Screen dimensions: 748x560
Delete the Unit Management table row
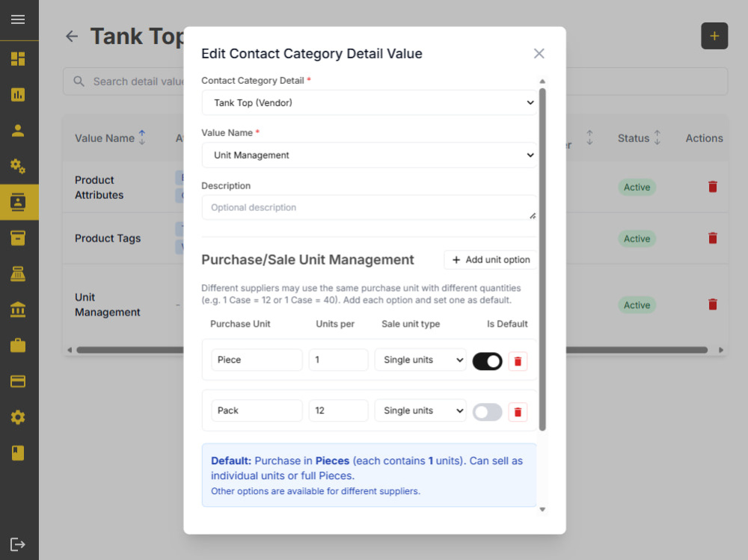(x=713, y=304)
